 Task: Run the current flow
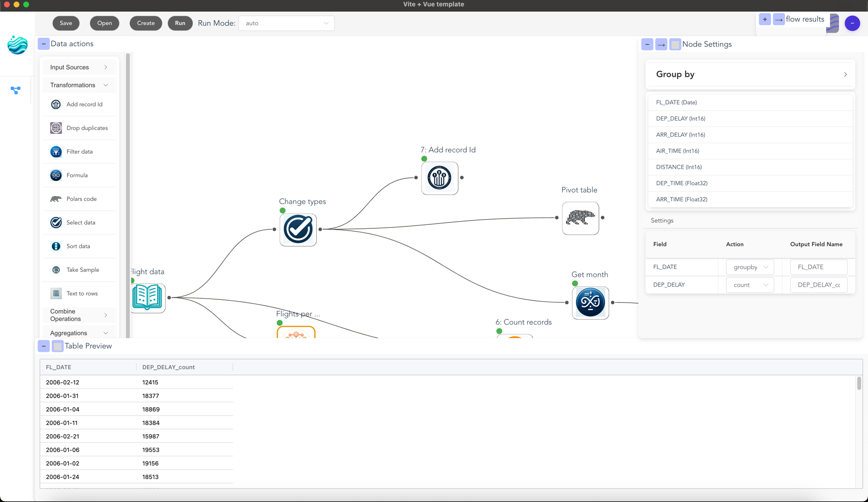point(180,23)
